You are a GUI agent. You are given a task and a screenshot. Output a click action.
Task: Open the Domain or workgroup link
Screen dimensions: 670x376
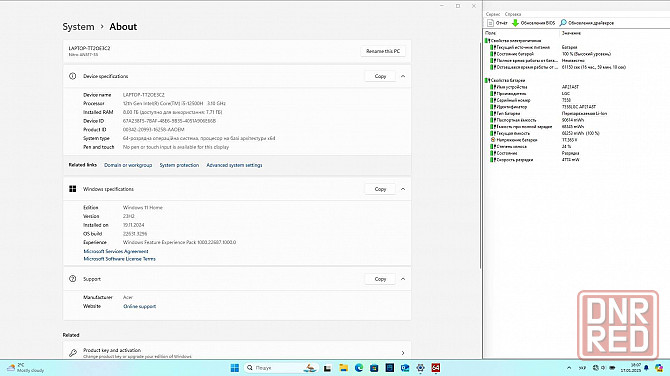coord(128,165)
